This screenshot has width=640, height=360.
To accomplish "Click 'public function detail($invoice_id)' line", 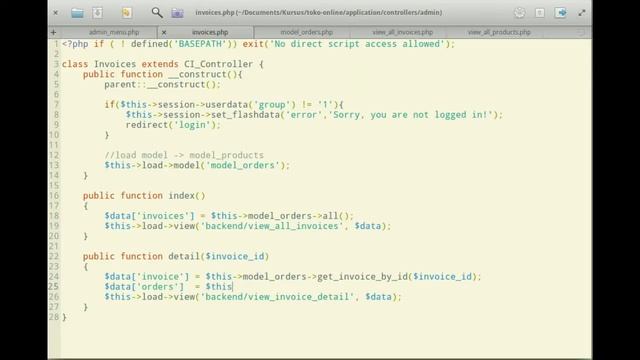I will [176, 256].
